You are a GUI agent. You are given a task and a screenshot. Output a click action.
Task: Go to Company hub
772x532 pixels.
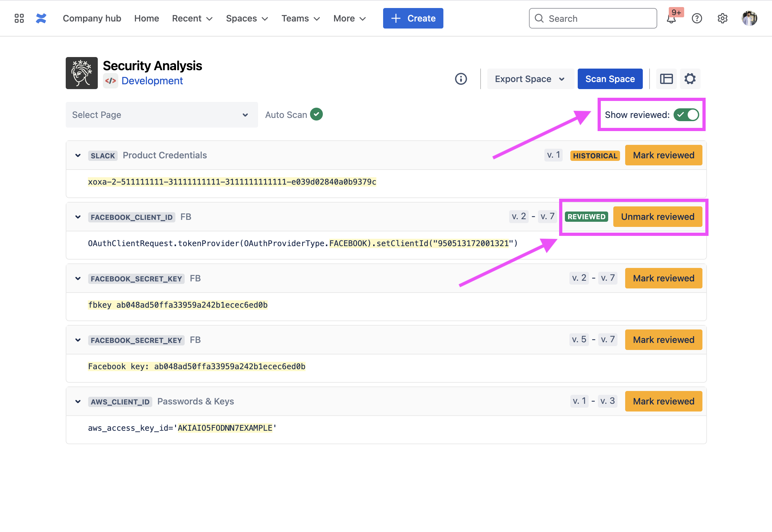[92, 18]
